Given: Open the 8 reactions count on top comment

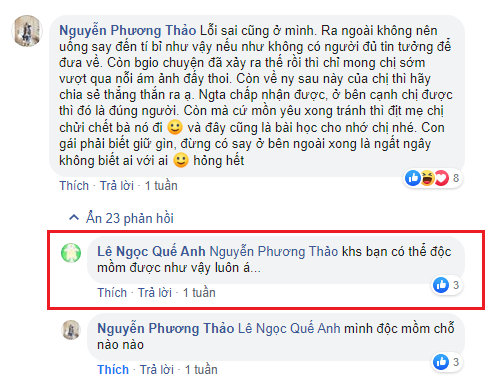Looking at the screenshot, I should 456,178.
